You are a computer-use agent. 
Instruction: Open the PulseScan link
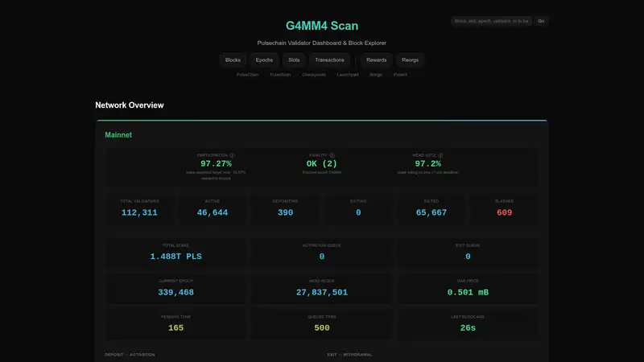tap(280, 75)
